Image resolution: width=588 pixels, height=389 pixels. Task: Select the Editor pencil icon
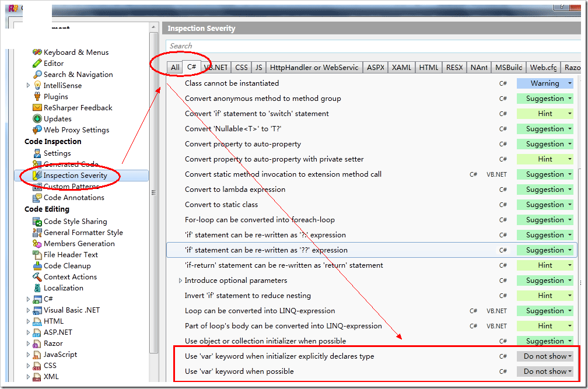pyautogui.click(x=37, y=64)
